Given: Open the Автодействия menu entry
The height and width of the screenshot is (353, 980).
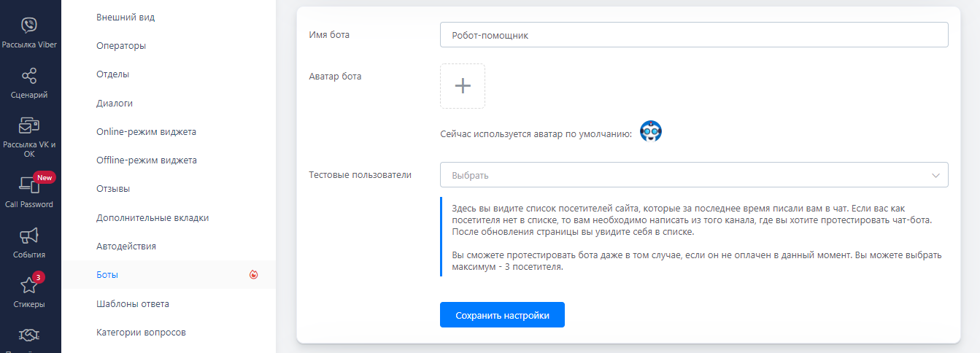Looking at the screenshot, I should coord(126,247).
